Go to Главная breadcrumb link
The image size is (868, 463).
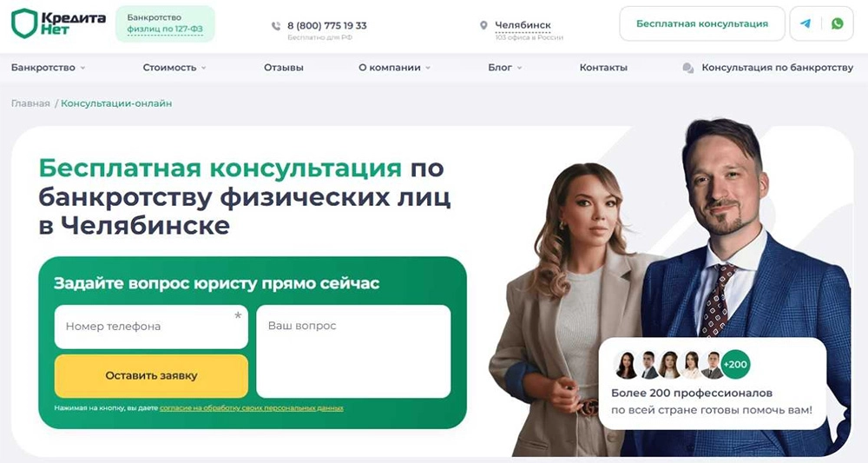(30, 103)
